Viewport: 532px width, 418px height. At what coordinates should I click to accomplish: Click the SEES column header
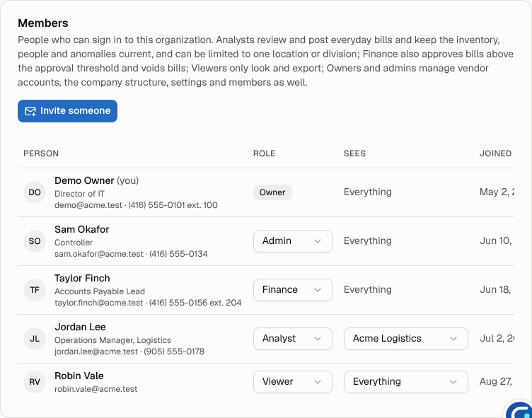(354, 153)
